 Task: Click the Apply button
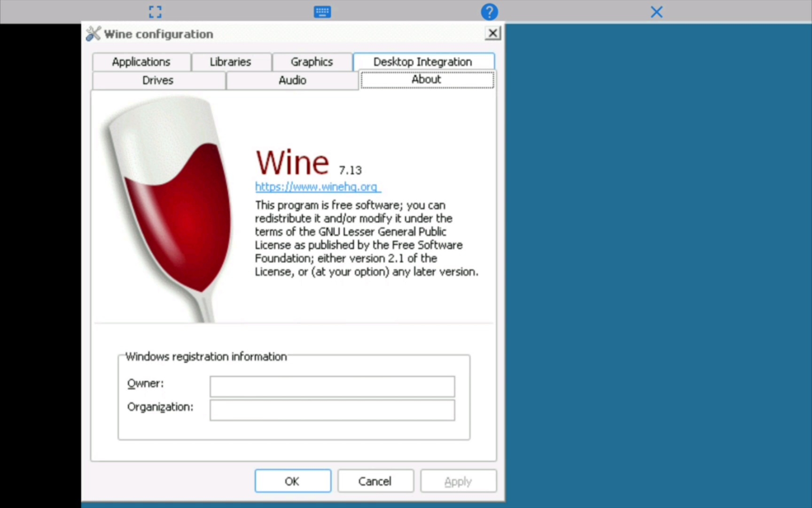click(x=458, y=481)
